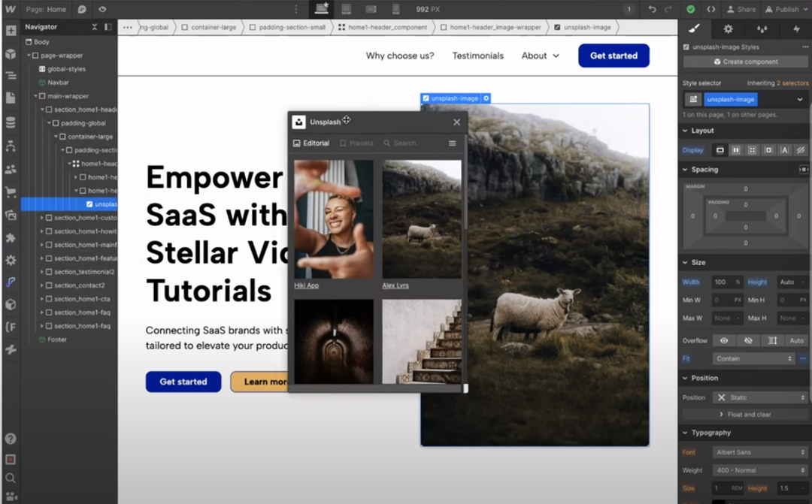Open the 400 - Normal weight dropdown

click(760, 470)
